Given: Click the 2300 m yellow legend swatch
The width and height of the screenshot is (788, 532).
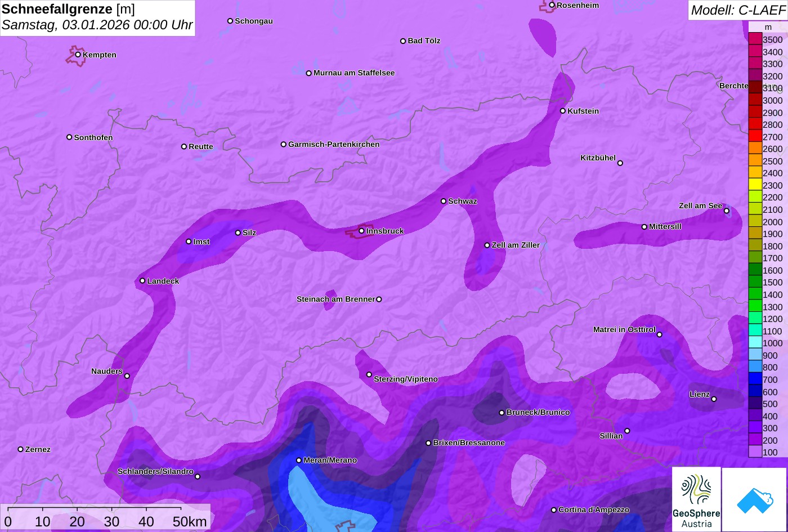Looking at the screenshot, I should [x=755, y=185].
